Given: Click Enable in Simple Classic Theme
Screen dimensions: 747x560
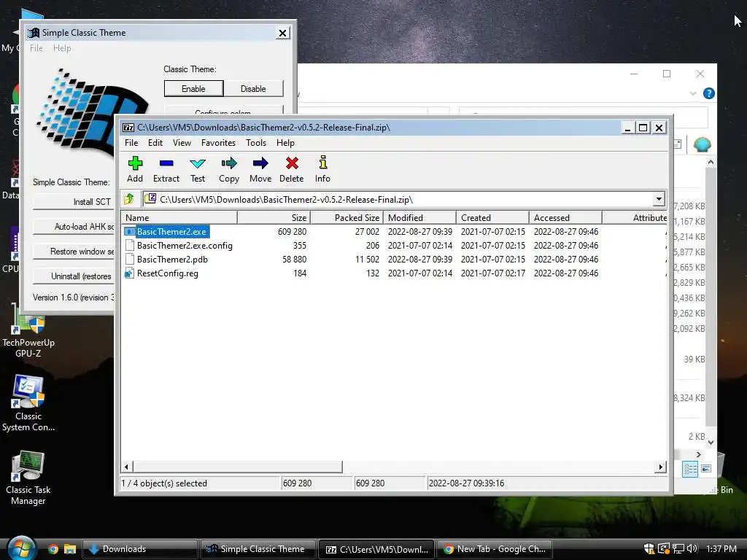Looking at the screenshot, I should (193, 88).
